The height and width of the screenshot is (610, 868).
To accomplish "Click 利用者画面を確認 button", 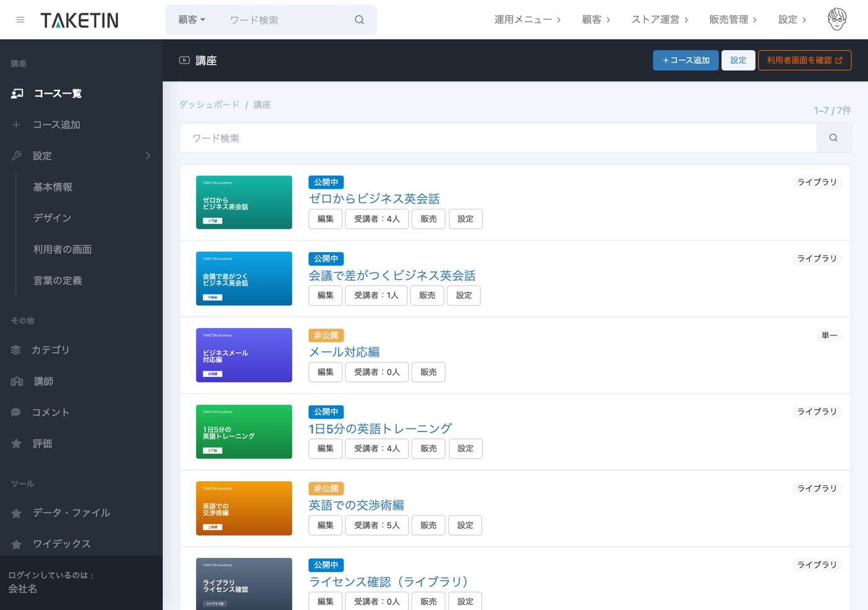I will point(804,60).
